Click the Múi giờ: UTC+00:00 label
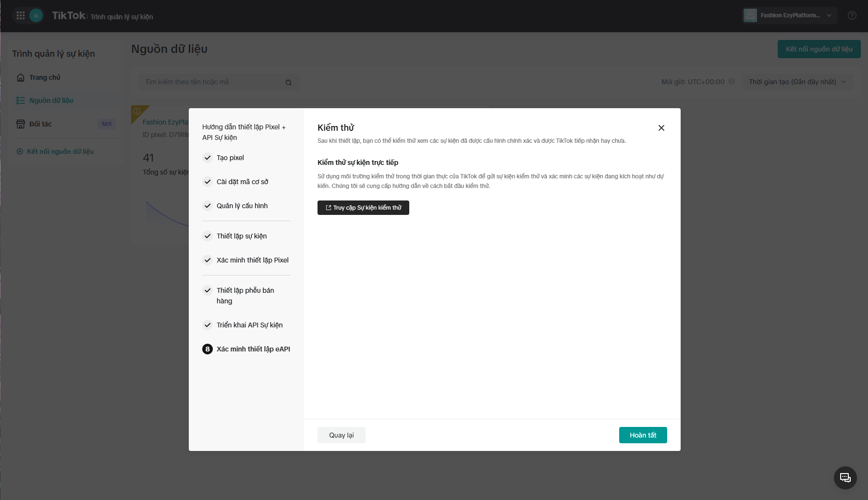 tap(693, 82)
